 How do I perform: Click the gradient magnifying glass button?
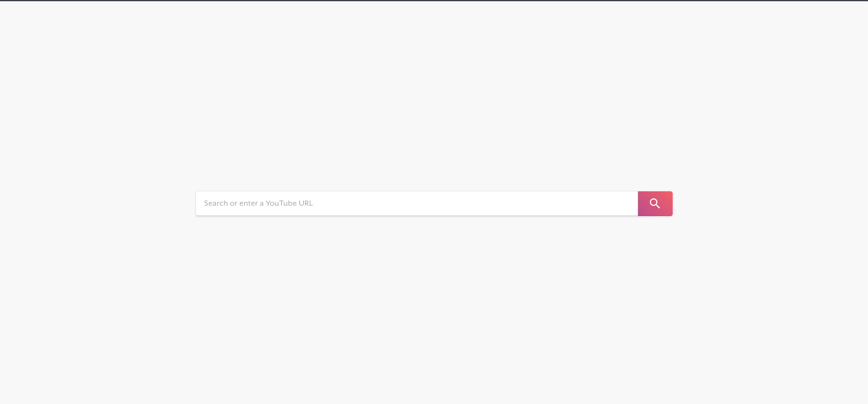pos(655,203)
